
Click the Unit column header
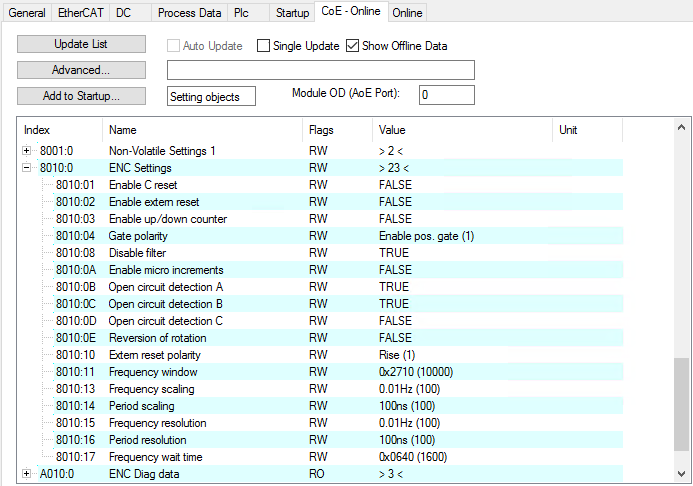587,130
